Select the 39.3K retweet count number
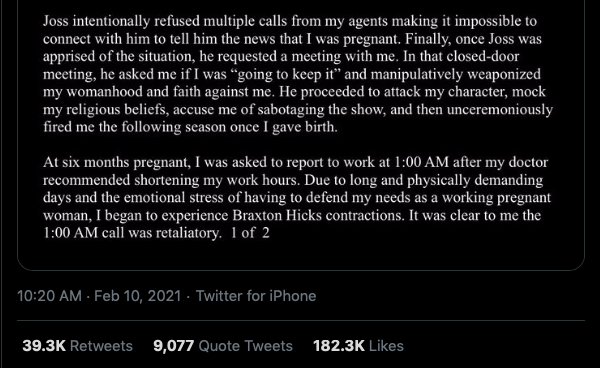The height and width of the screenshot is (368, 600). coord(44,346)
